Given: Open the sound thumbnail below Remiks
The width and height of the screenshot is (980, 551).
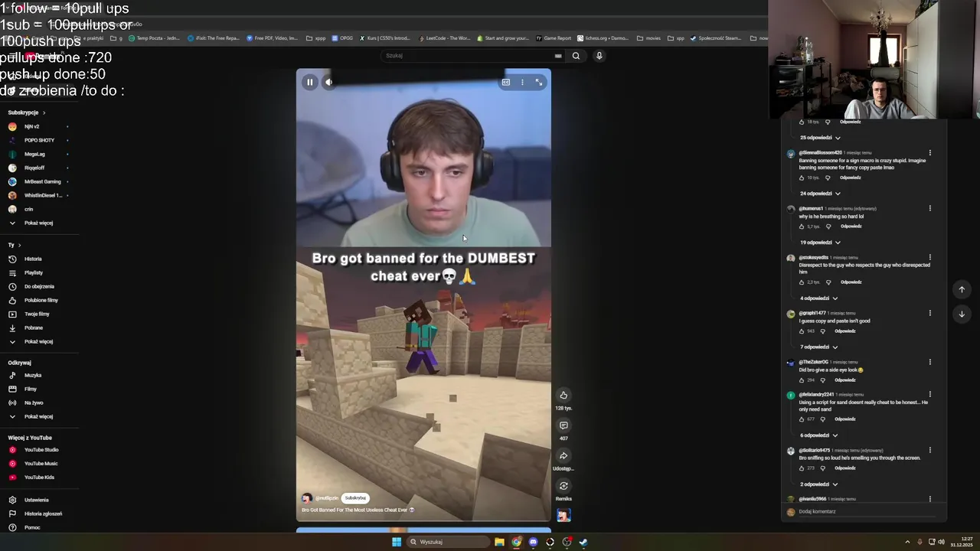Looking at the screenshot, I should pos(563,516).
